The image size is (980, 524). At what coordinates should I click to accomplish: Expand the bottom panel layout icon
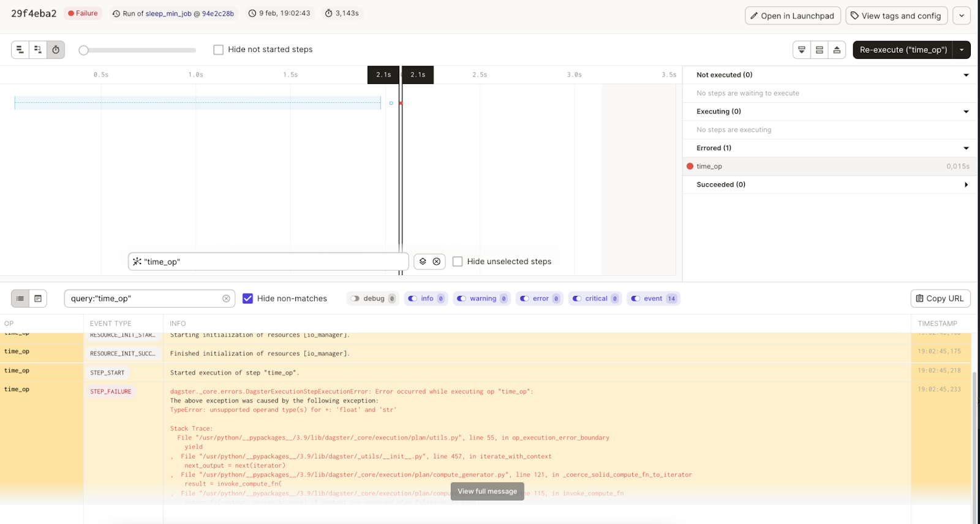(x=837, y=50)
